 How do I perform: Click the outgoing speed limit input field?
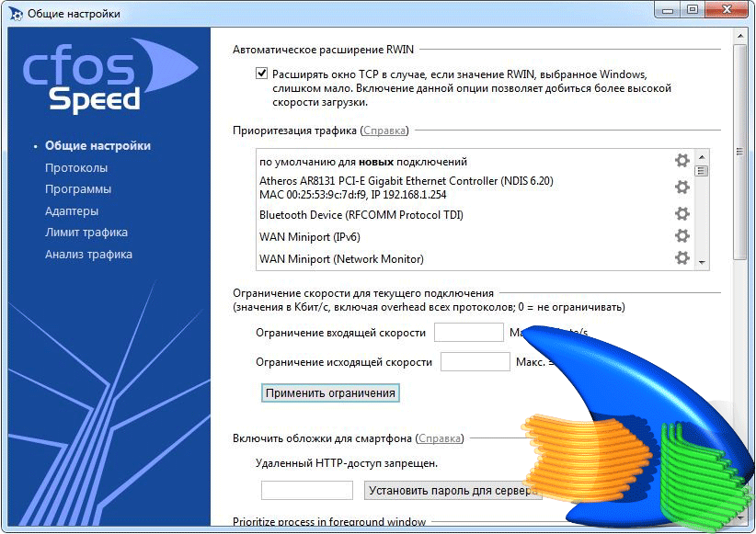[x=475, y=362]
